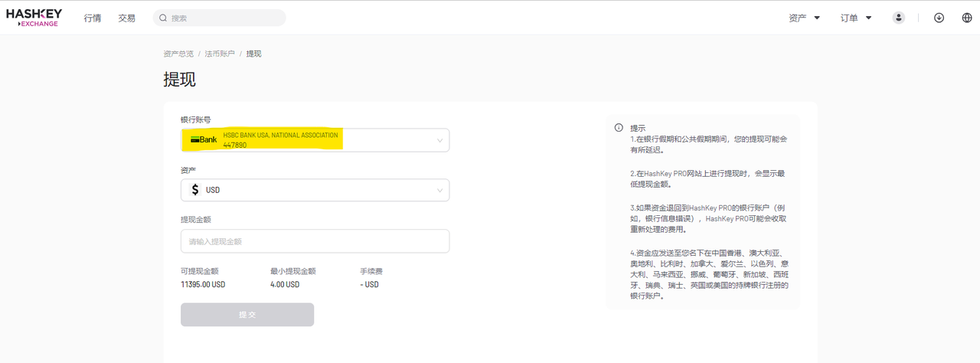
Task: Expand the 资产 assets dropdown
Action: click(x=805, y=18)
